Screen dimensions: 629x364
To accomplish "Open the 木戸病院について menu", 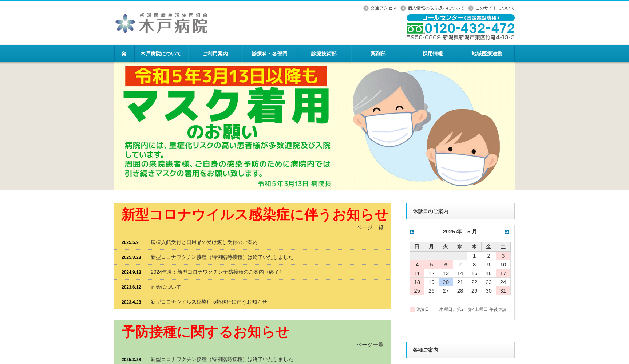I will [x=161, y=53].
